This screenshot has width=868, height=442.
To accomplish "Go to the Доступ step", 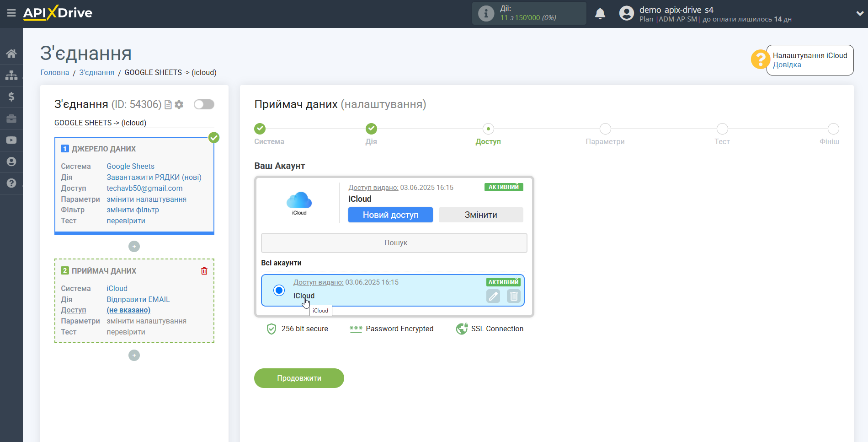I will (x=488, y=129).
